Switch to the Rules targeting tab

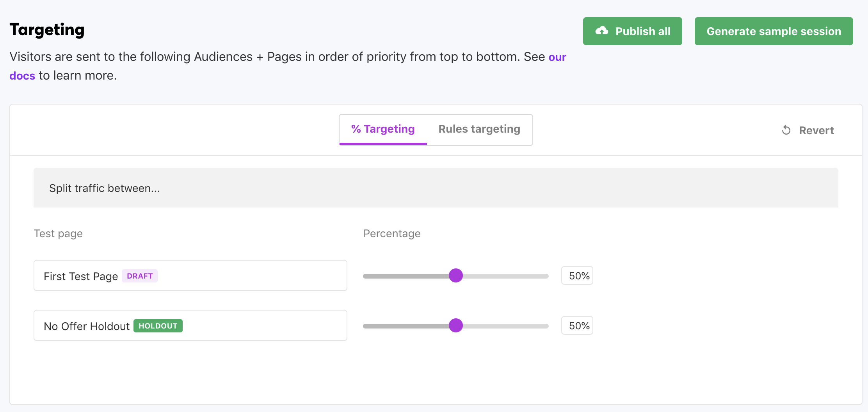479,129
